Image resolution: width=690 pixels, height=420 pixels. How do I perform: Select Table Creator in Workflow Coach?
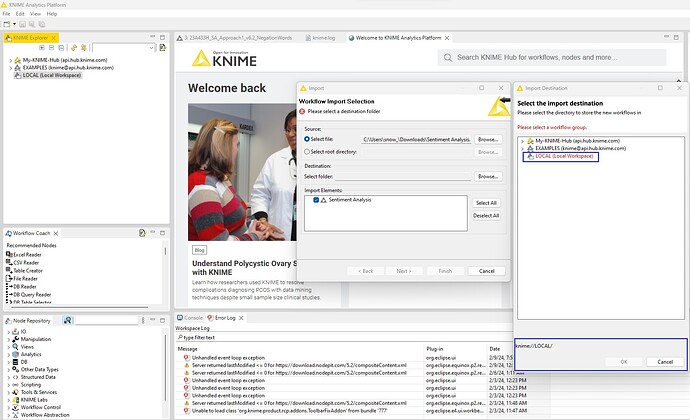tap(28, 271)
